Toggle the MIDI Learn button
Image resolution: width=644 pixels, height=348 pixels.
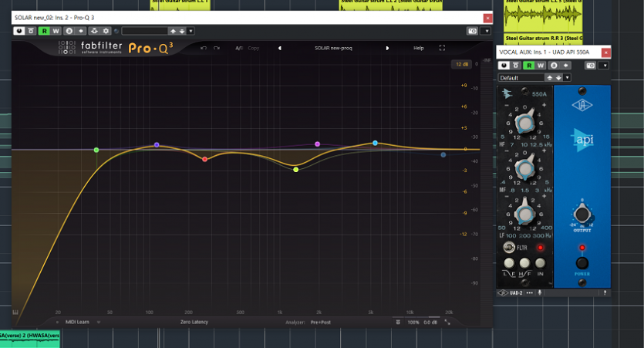pyautogui.click(x=77, y=322)
